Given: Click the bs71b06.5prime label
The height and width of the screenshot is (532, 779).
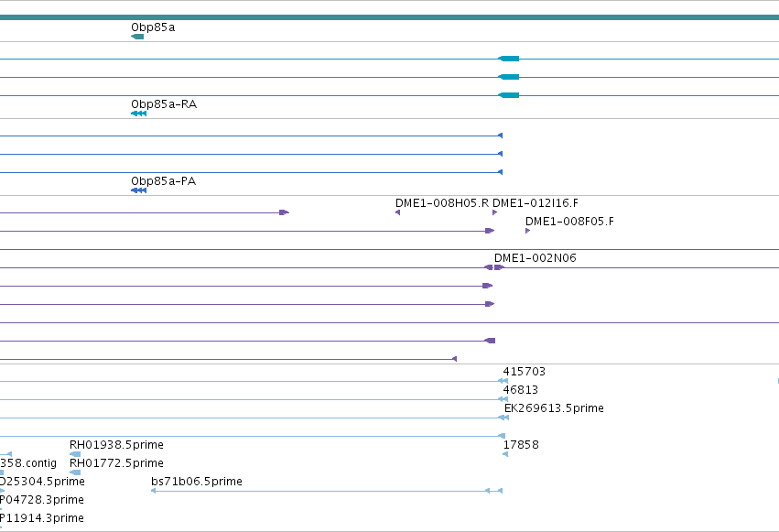Looking at the screenshot, I should (197, 482).
